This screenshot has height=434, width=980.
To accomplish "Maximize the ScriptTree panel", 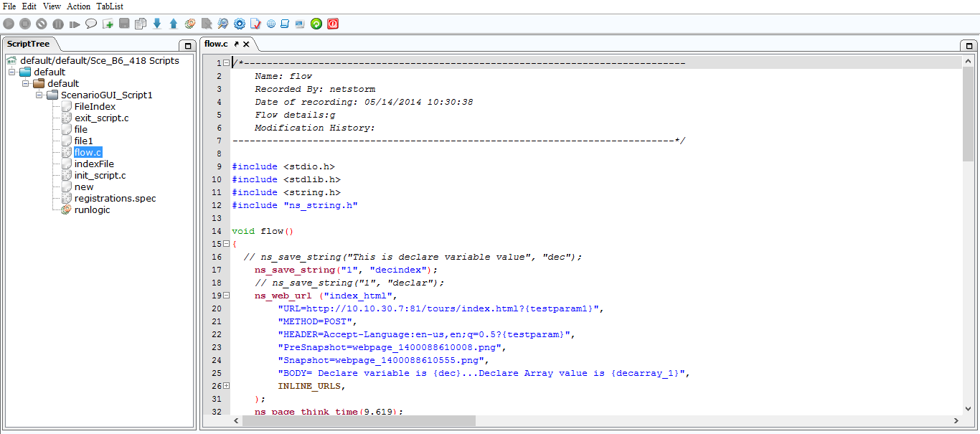I will (188, 45).
